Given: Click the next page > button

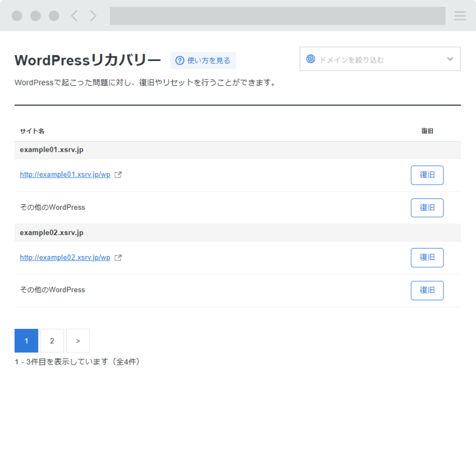Looking at the screenshot, I should (x=78, y=340).
